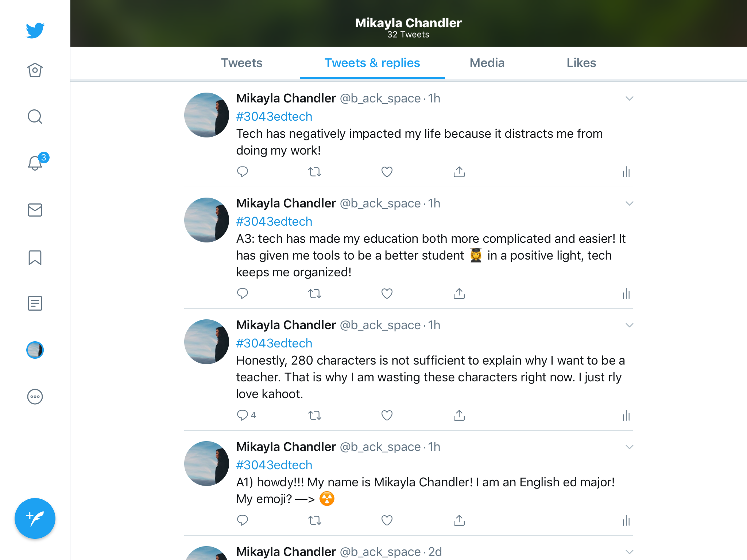Compose a new tweet with blue button
The image size is (747, 560).
tap(35, 518)
